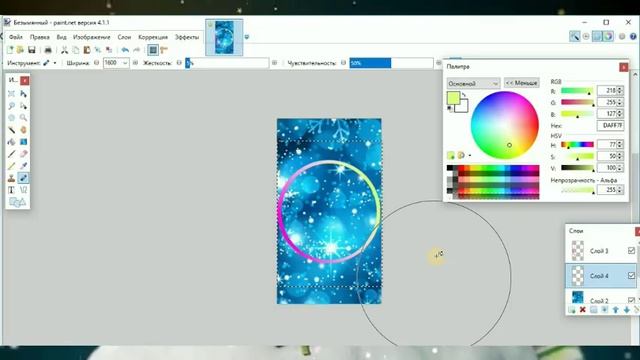Click the H hue slider bar

click(x=577, y=144)
